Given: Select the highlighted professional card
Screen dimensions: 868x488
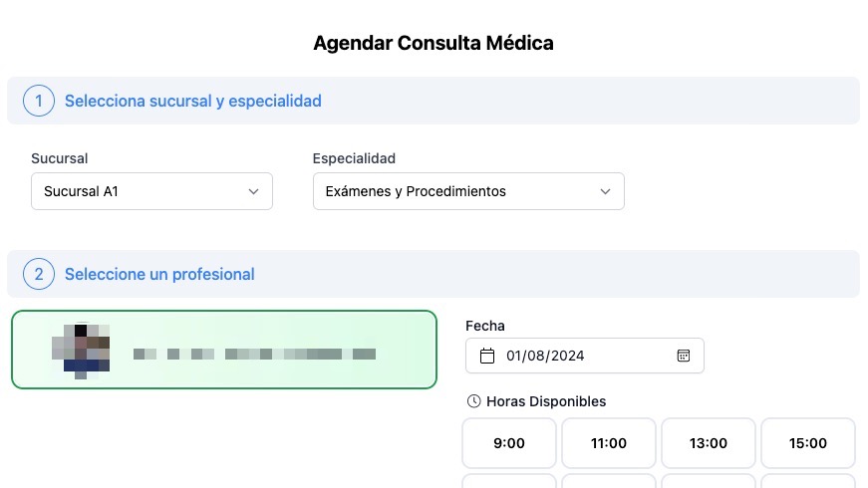Looking at the screenshot, I should coord(224,350).
